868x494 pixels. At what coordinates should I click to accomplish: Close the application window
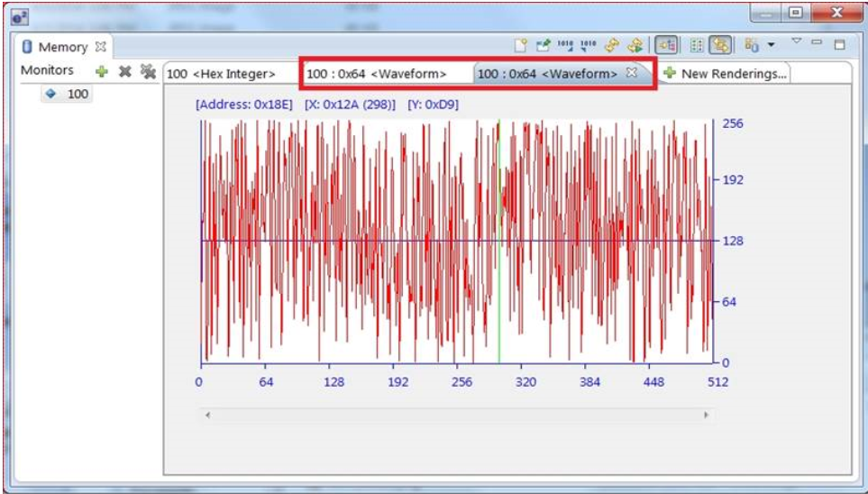point(836,13)
